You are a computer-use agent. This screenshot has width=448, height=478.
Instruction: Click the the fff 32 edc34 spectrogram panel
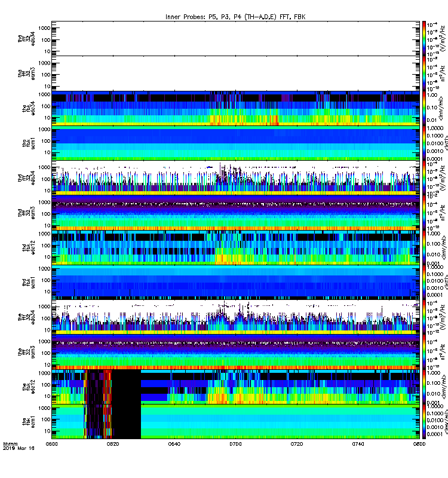[x=235, y=317]
